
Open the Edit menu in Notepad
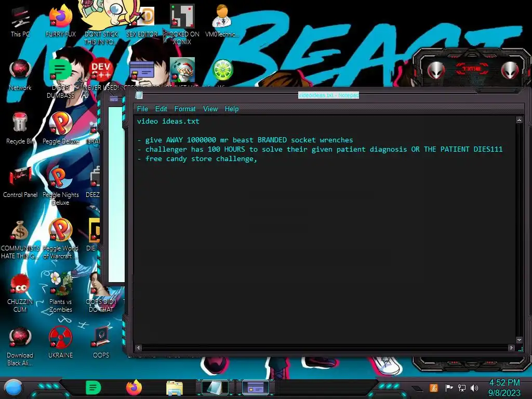tap(161, 109)
